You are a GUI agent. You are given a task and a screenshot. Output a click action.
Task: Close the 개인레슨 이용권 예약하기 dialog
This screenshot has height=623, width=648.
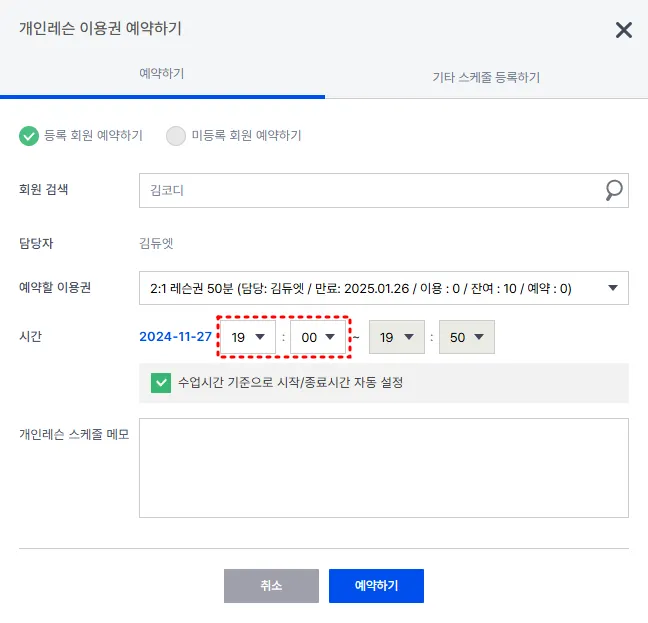[623, 30]
